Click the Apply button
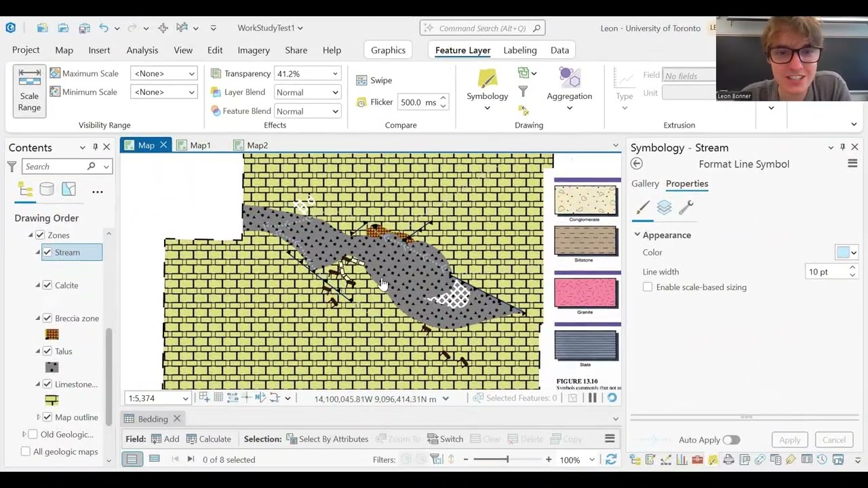 tap(789, 440)
